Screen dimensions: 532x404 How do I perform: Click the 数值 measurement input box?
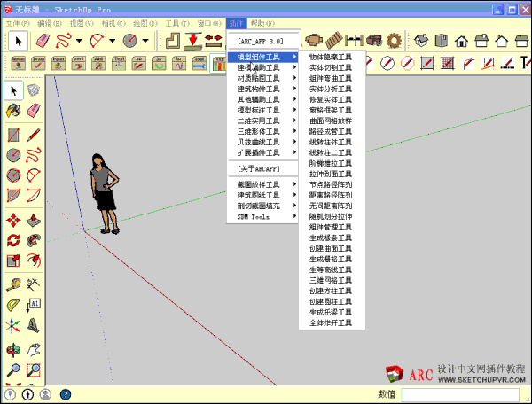coord(460,394)
